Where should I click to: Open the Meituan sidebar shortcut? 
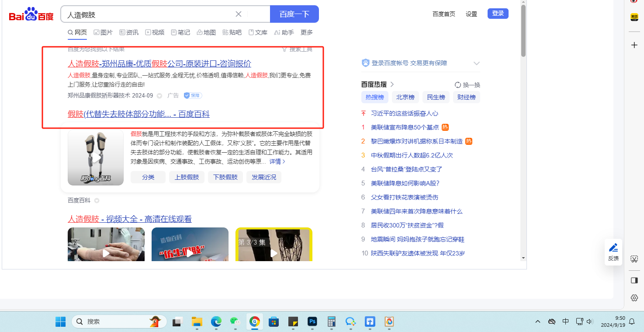click(x=634, y=17)
